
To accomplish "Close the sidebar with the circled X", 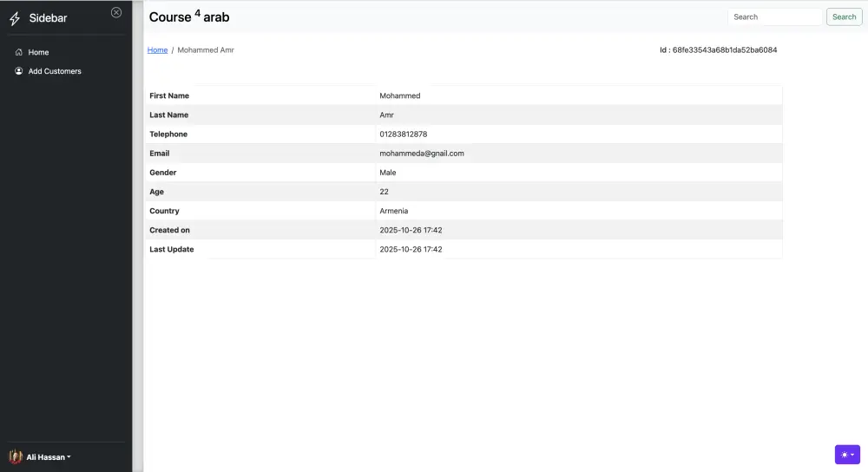I will point(116,12).
